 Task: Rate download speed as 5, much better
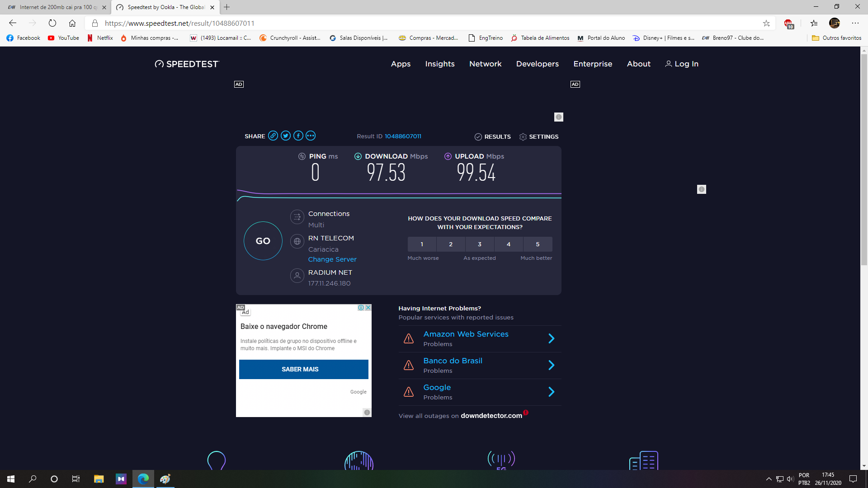(x=538, y=244)
